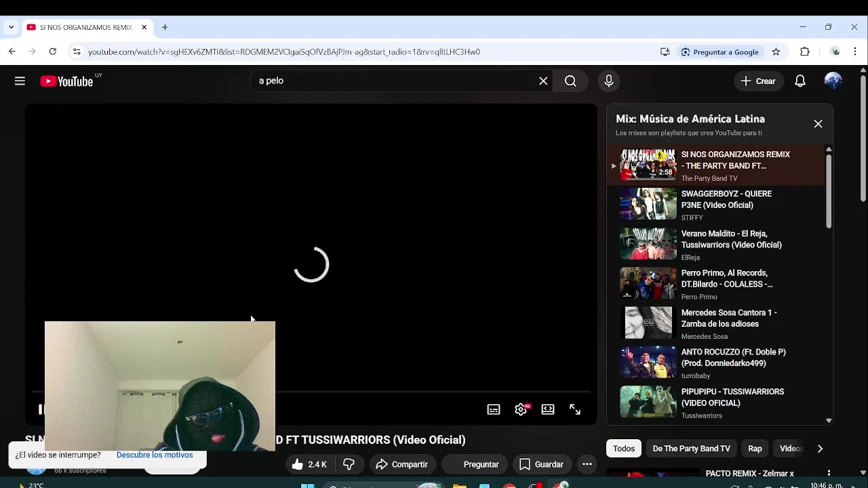Show more filter chips with right arrow
The width and height of the screenshot is (868, 488).
[x=820, y=449]
